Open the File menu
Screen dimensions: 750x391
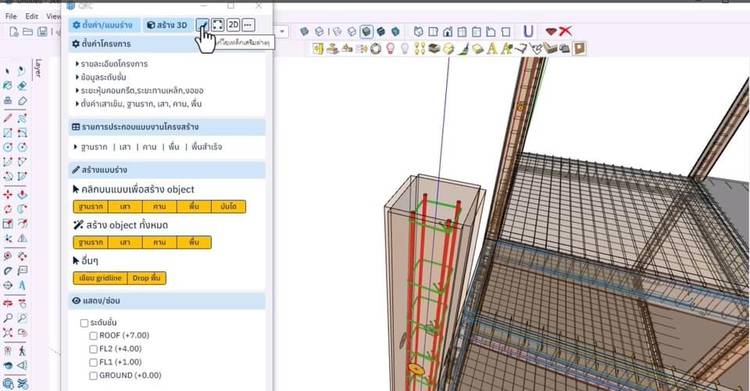11,16
